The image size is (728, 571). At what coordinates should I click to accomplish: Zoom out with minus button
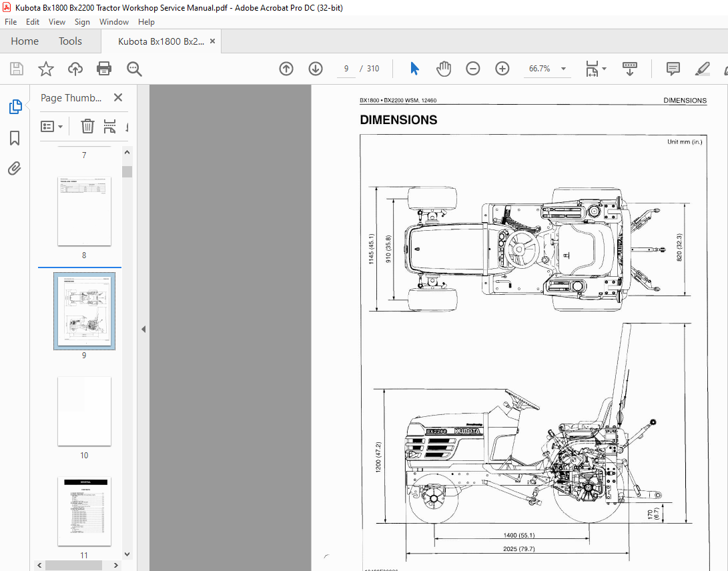coord(472,69)
